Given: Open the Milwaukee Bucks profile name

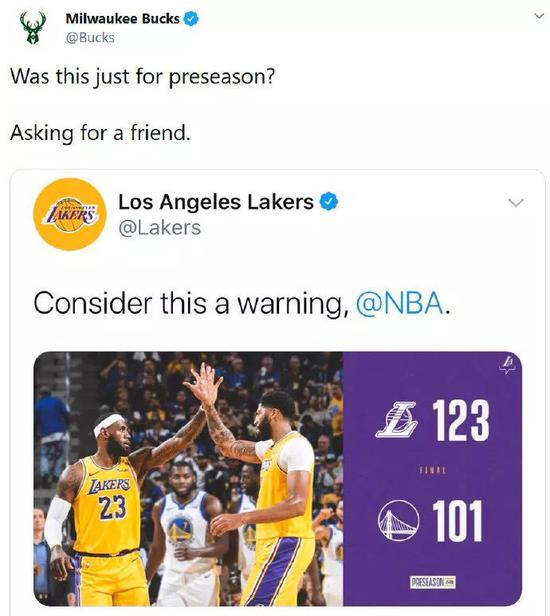Looking at the screenshot, I should pyautogui.click(x=122, y=18).
